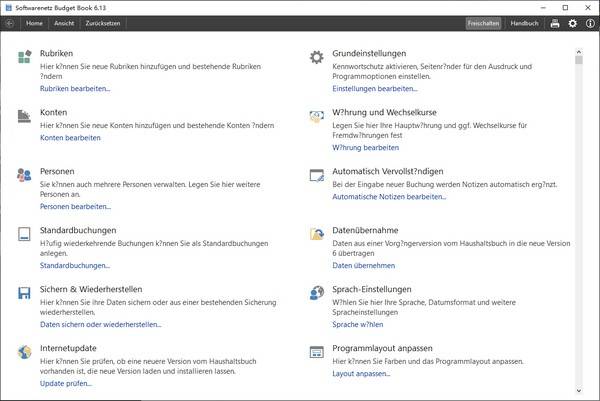Image resolution: width=600 pixels, height=401 pixels.
Task: Click the Personen people icon
Action: tap(24, 175)
